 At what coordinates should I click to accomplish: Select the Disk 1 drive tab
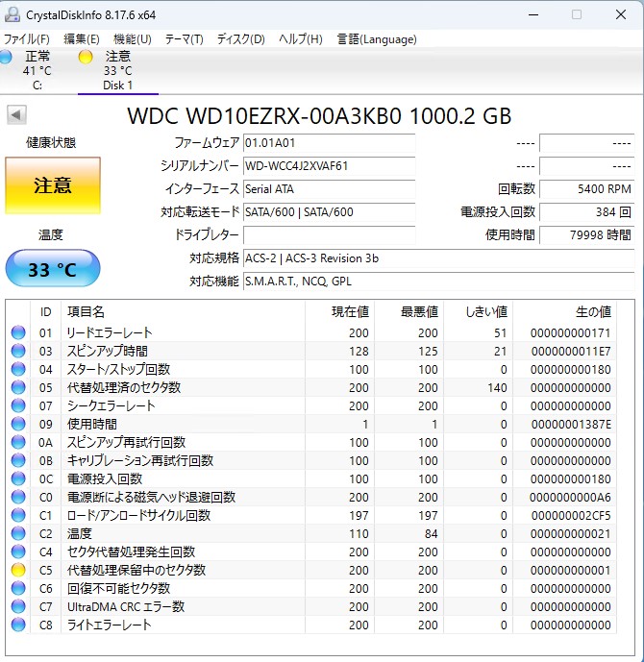tap(118, 70)
